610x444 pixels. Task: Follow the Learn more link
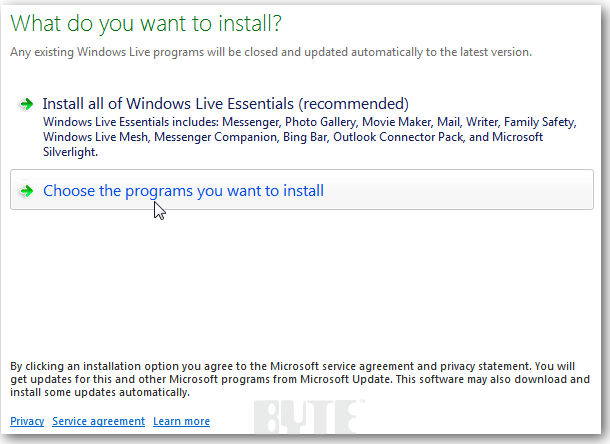point(181,422)
